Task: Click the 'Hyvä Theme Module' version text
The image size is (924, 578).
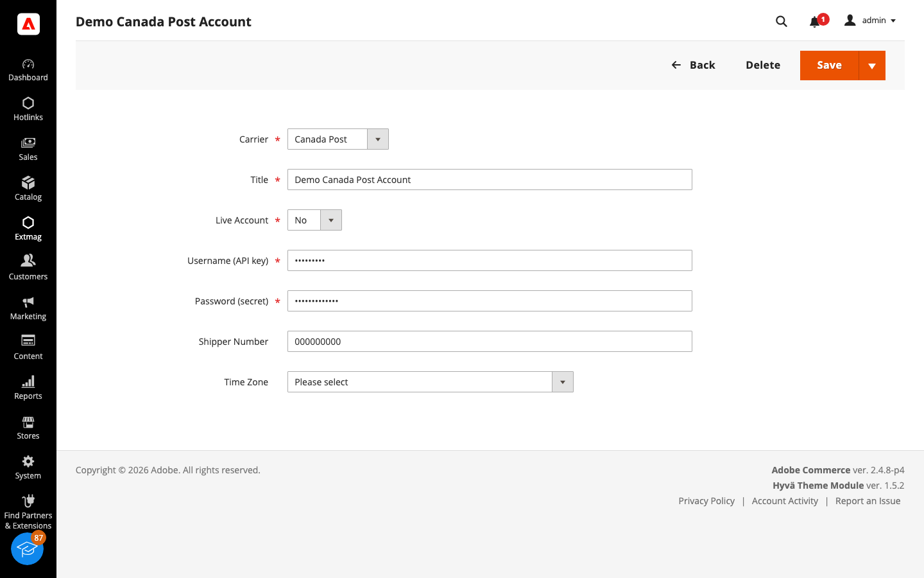Action: 818,486
